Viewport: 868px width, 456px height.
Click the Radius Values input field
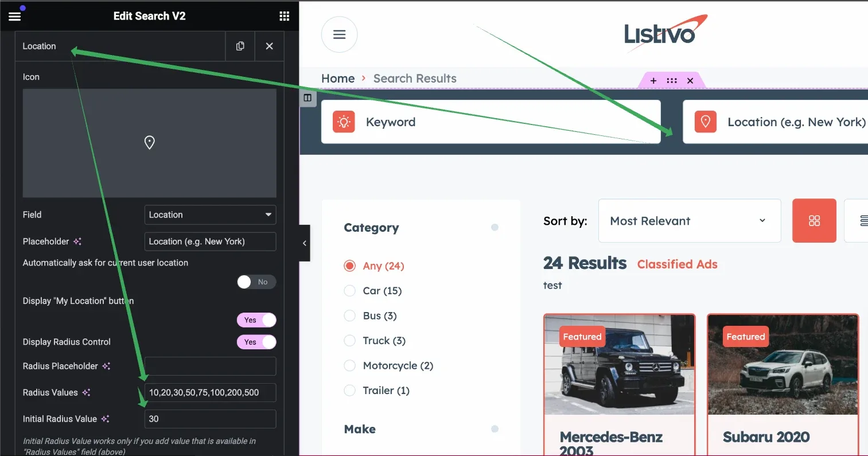pyautogui.click(x=210, y=392)
